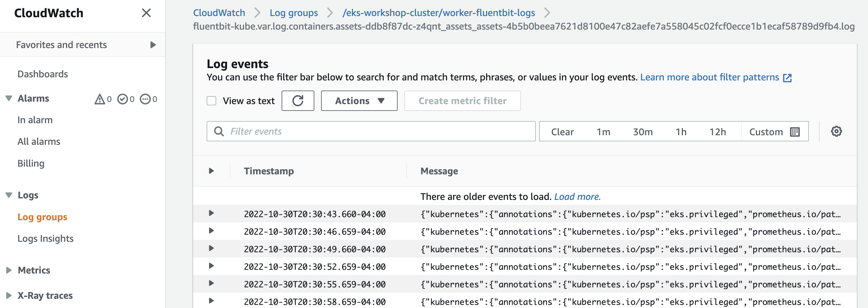
Task: Click the OK alarms checkmark icon
Action: coord(122,99)
